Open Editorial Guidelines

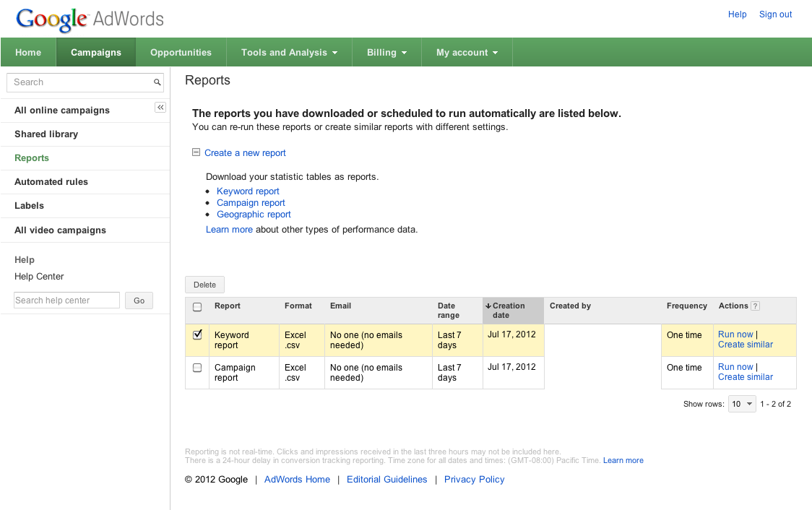[386, 480]
